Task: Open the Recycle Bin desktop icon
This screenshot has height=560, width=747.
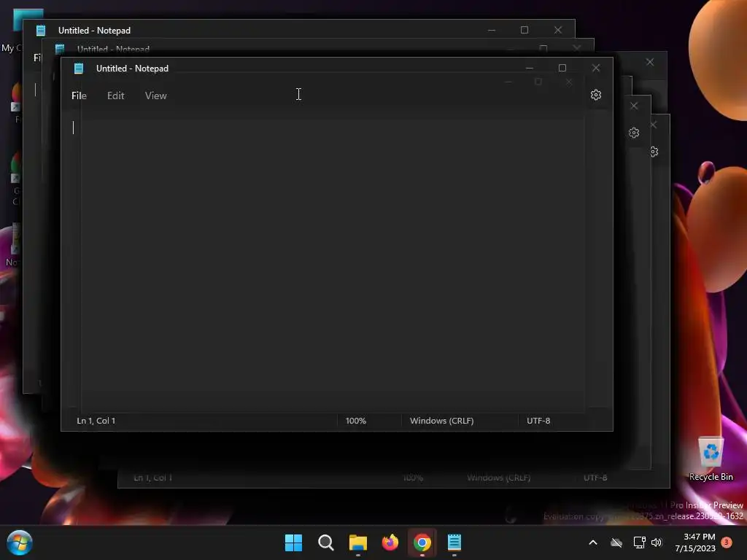Action: click(711, 459)
